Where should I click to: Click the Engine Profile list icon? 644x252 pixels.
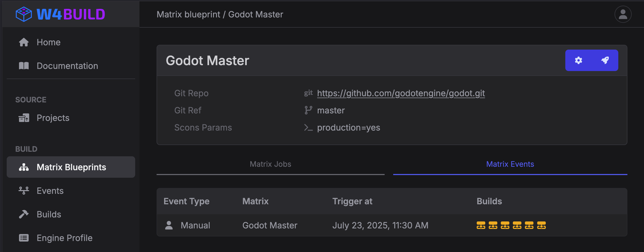point(24,238)
